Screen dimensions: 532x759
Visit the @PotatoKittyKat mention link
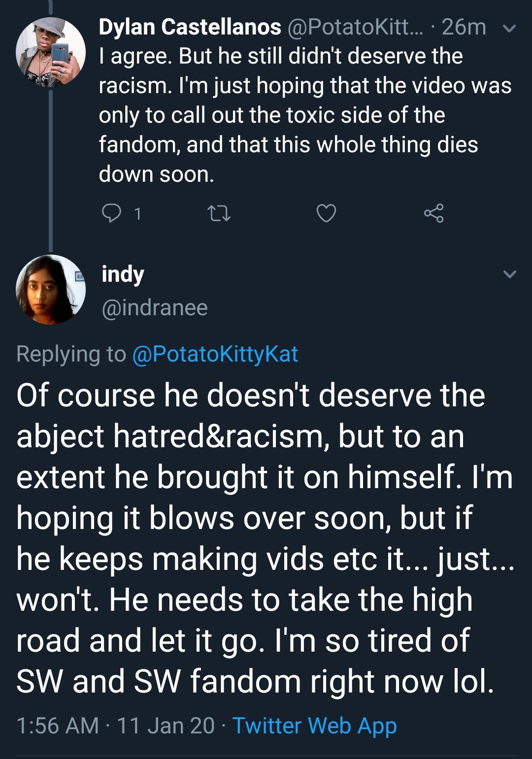point(215,354)
